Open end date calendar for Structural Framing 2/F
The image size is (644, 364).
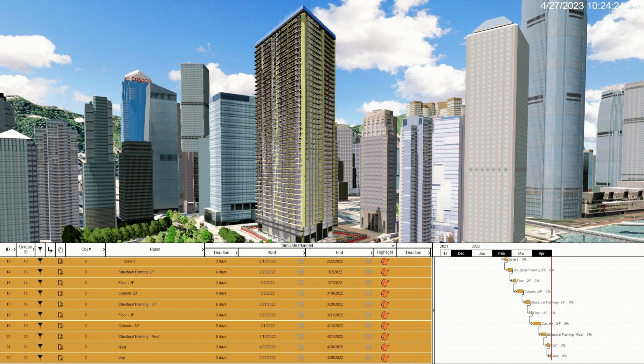point(368,272)
